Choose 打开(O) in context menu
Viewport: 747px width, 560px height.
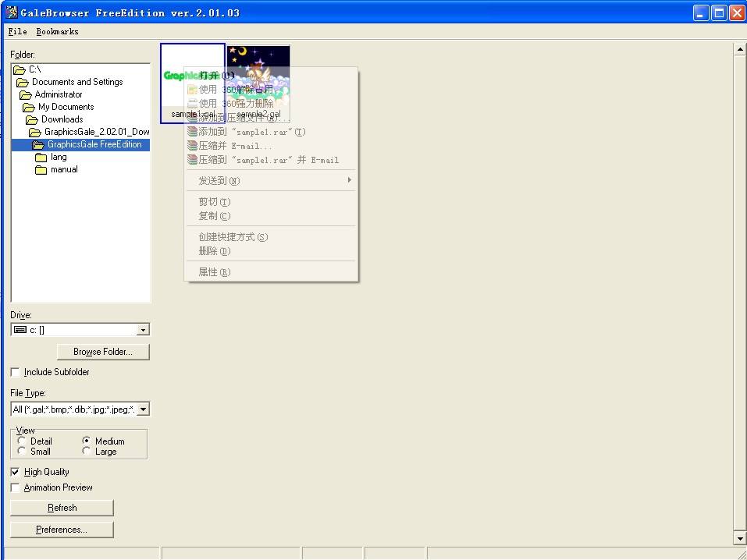pos(271,76)
